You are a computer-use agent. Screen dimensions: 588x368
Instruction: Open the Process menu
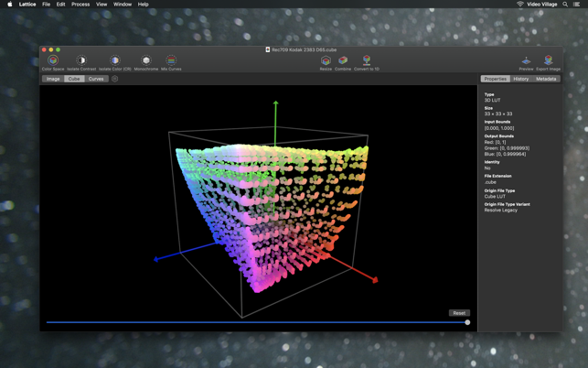(x=80, y=5)
